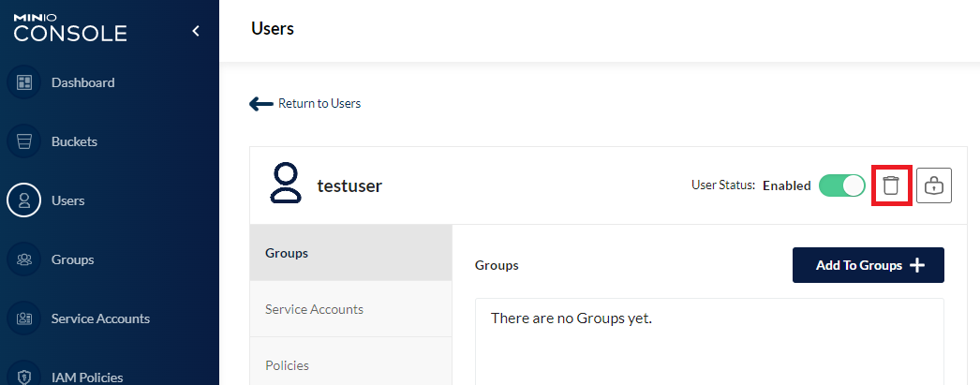Select the Groups tab in user details

click(x=350, y=253)
